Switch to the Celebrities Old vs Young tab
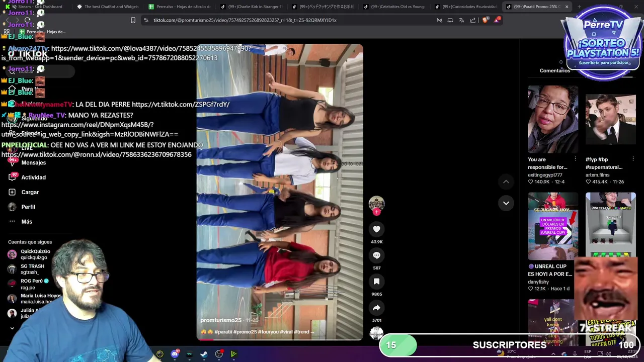The height and width of the screenshot is (362, 644). point(395,7)
